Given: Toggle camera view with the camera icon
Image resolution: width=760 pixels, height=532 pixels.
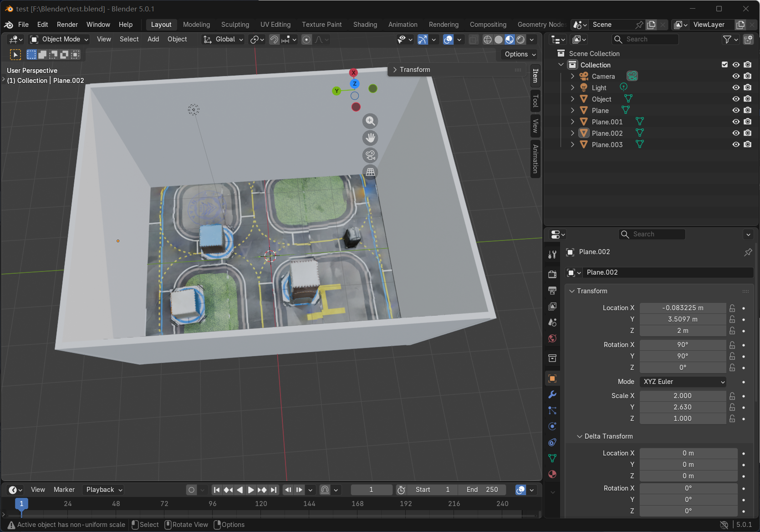Looking at the screenshot, I should tap(370, 155).
